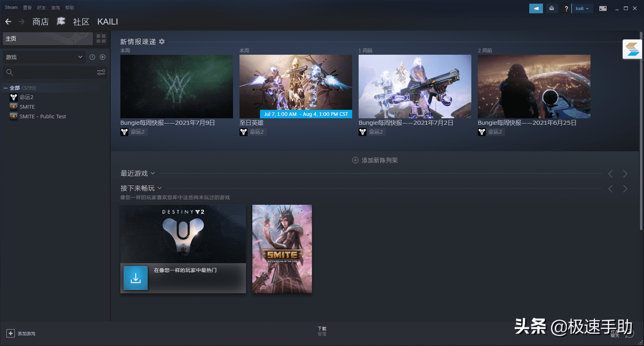Screen dimensions: 644x346
Task: Open 至日英雄 news title
Action: pyautogui.click(x=252, y=123)
